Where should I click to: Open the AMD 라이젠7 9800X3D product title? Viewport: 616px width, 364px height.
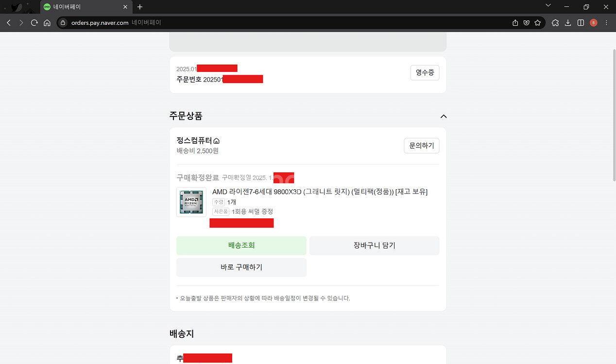320,192
